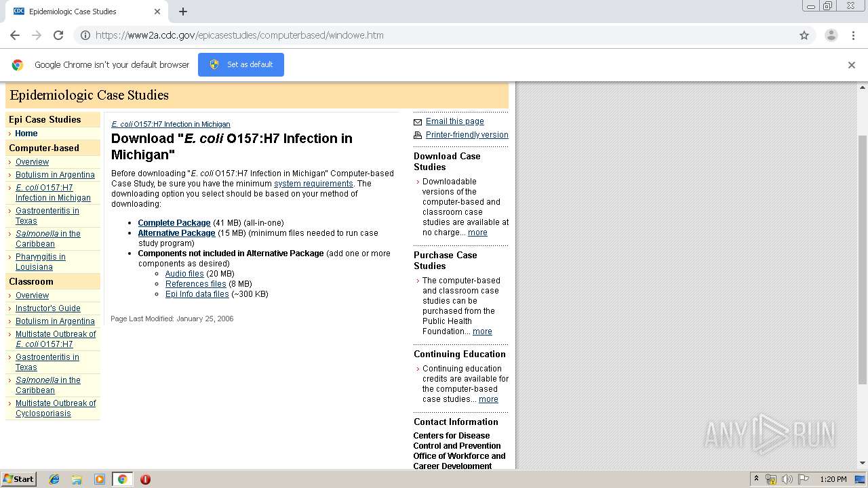Image resolution: width=868 pixels, height=488 pixels.
Task: Open Classroom Overview link
Action: pos(32,296)
